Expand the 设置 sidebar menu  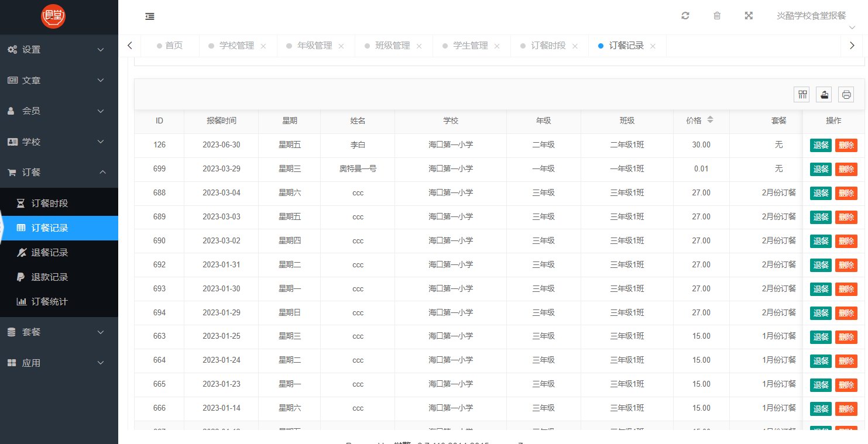point(59,50)
